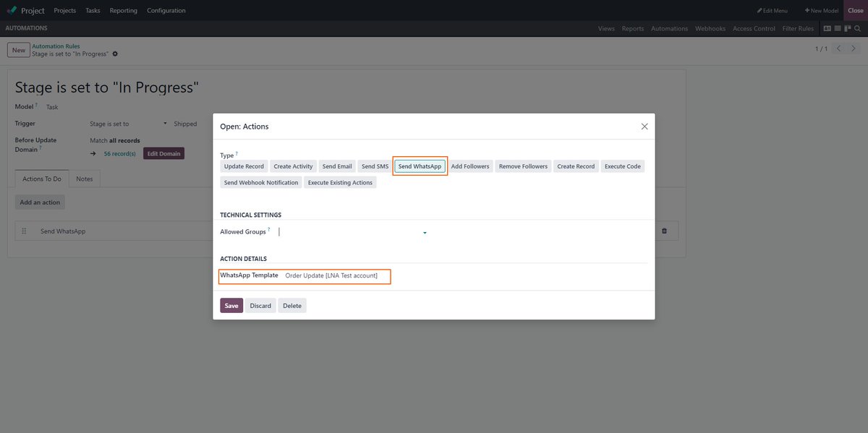Switch to the Actions To Do tab
This screenshot has width=868, height=433.
tap(42, 179)
